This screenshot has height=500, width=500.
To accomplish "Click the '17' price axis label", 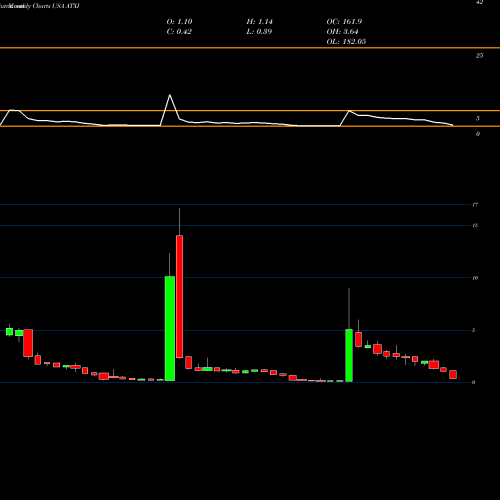I will pyautogui.click(x=475, y=205).
